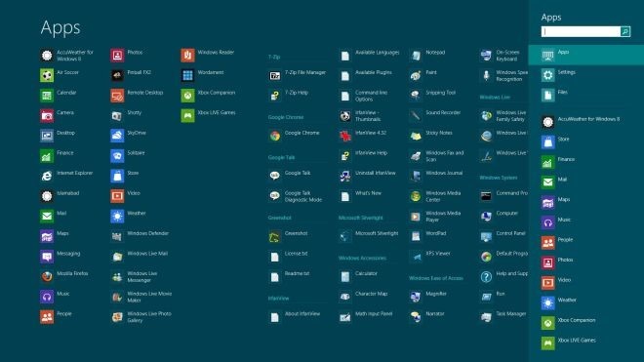Click the Microsoft Silverlight app label
Viewport: 644px width, 362px height.
[x=377, y=233]
